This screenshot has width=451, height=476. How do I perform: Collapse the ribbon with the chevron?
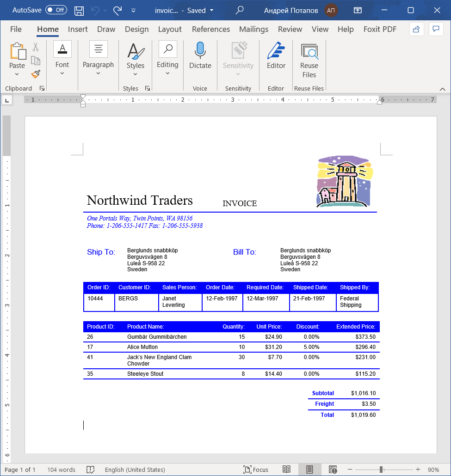(443, 89)
